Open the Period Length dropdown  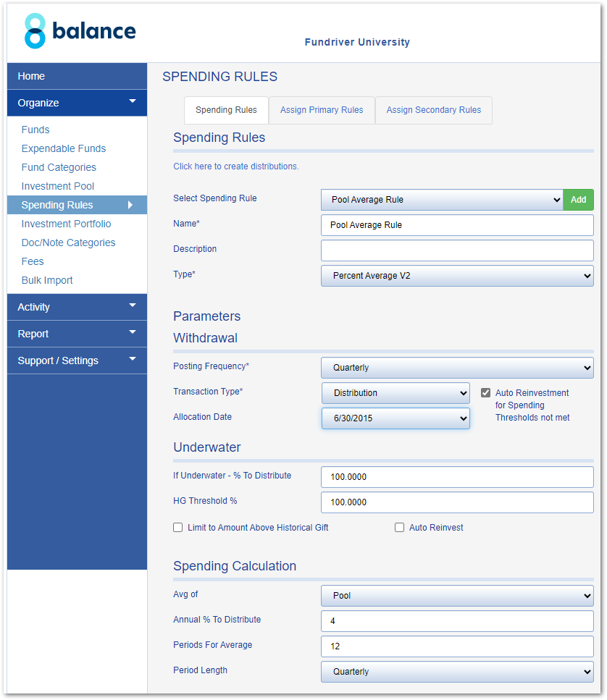457,672
